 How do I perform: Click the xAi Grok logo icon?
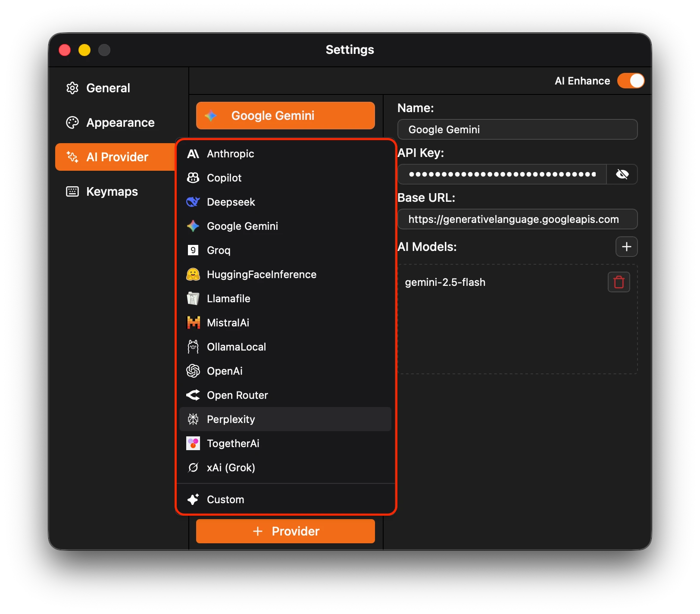click(x=193, y=467)
